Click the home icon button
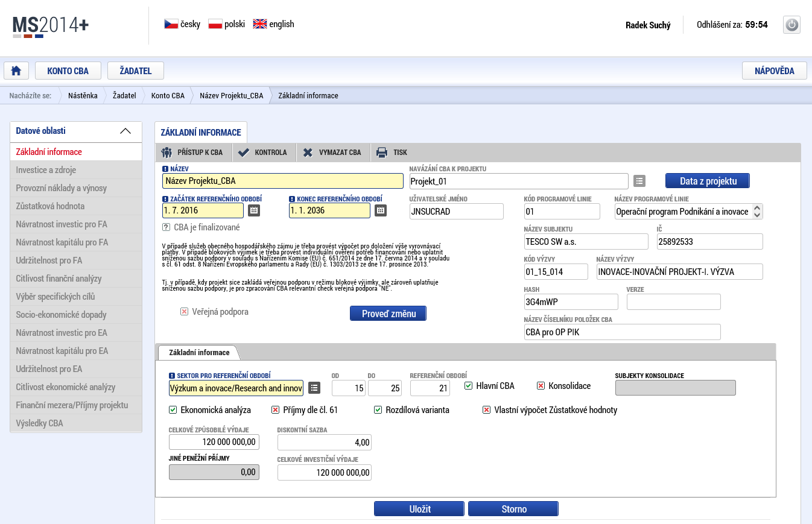This screenshot has height=524, width=812. pyautogui.click(x=16, y=71)
